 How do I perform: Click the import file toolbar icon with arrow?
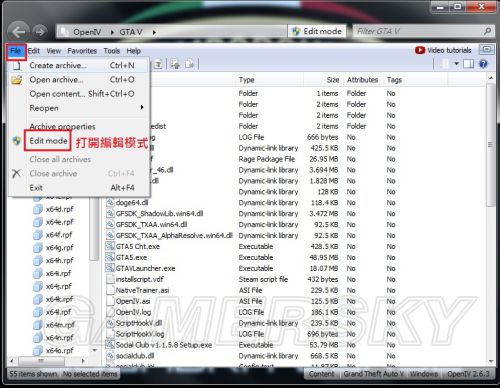coord(175,64)
